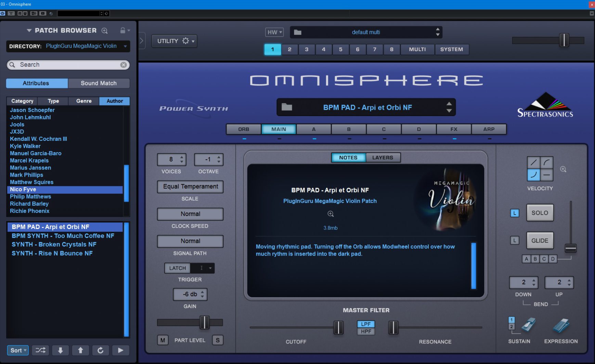Switch to the FX tab
Viewport: 595px width, 364px height.
(454, 129)
